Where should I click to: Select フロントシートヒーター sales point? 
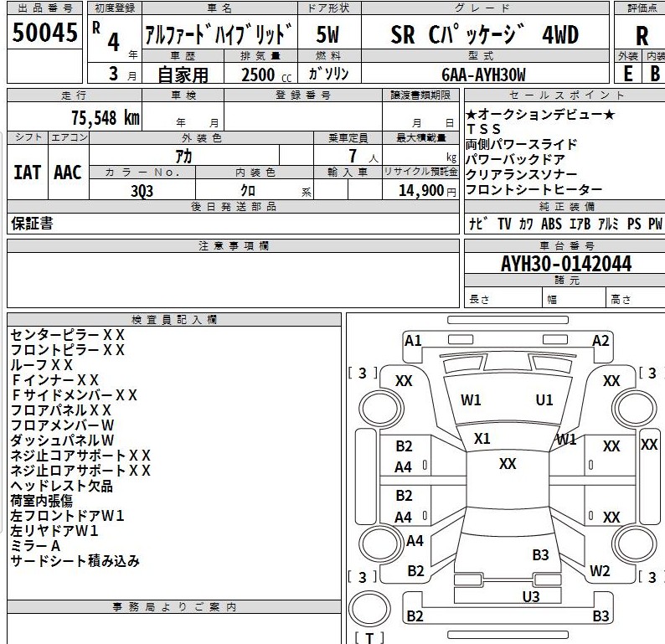(534, 189)
